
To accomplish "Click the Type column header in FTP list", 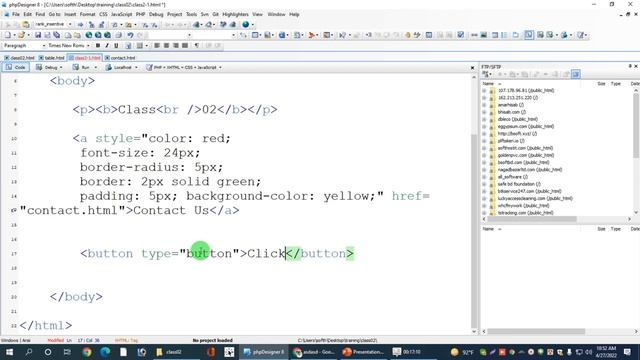I will [x=616, y=84].
